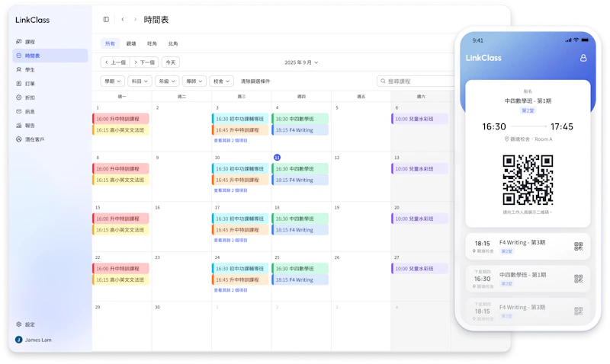Expand the 校舍 filter dropdown
The height and width of the screenshot is (364, 610).
[x=221, y=81]
